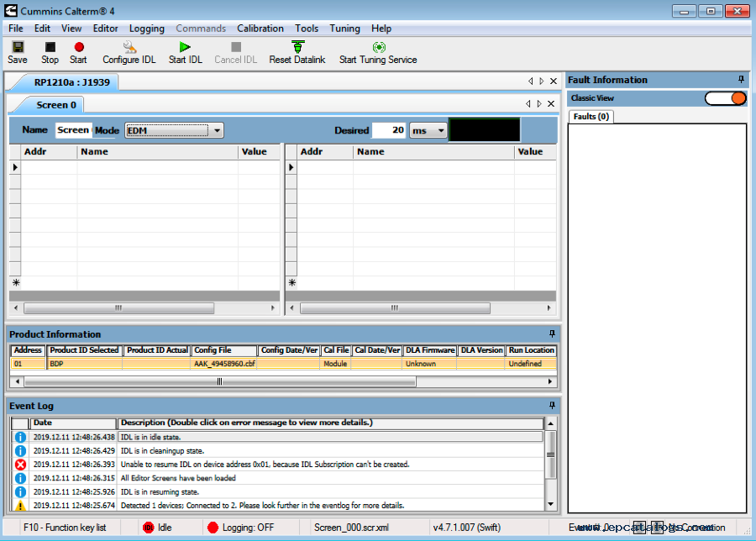Click the warning icon in Event Log
Viewport: 756px width, 541px height.
tap(20, 506)
